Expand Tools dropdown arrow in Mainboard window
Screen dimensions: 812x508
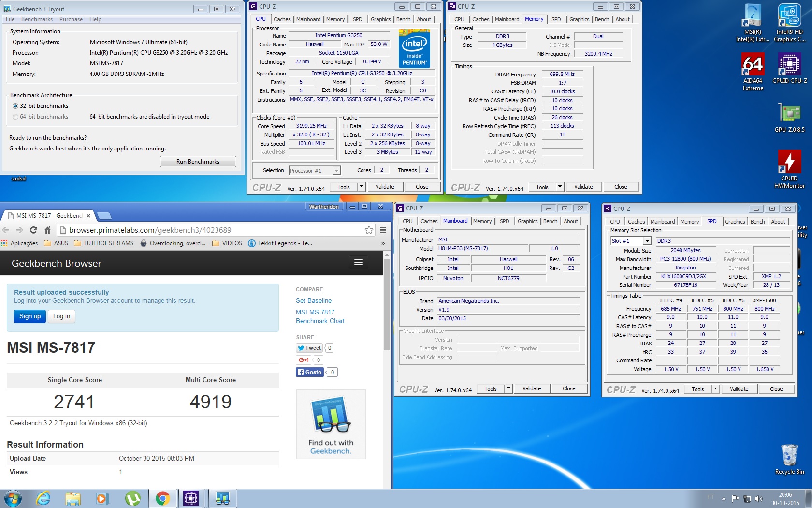pos(508,388)
